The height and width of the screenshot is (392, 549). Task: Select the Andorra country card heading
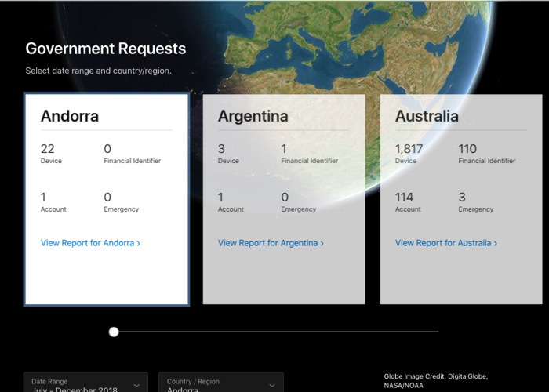coord(70,116)
